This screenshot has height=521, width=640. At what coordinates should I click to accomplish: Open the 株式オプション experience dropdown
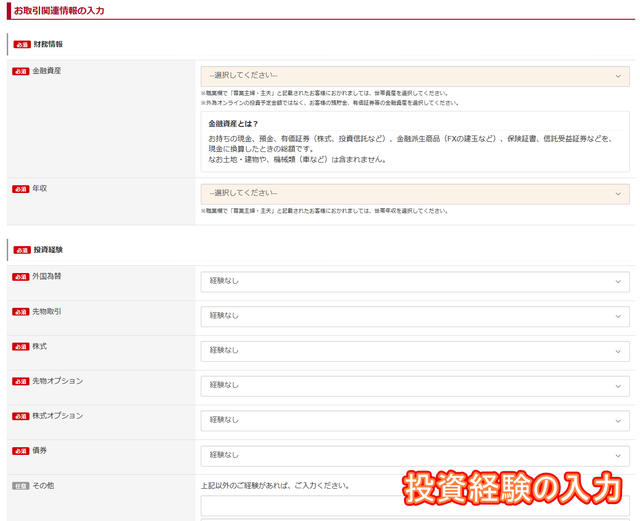[415, 421]
